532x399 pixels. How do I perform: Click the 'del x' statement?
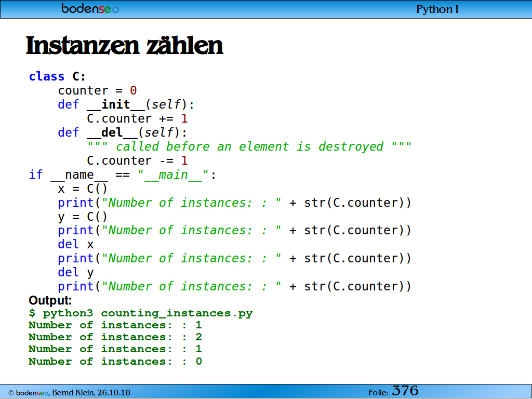pyautogui.click(x=76, y=244)
